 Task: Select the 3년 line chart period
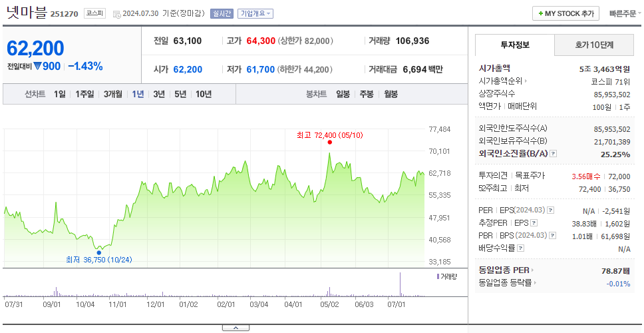(x=159, y=94)
